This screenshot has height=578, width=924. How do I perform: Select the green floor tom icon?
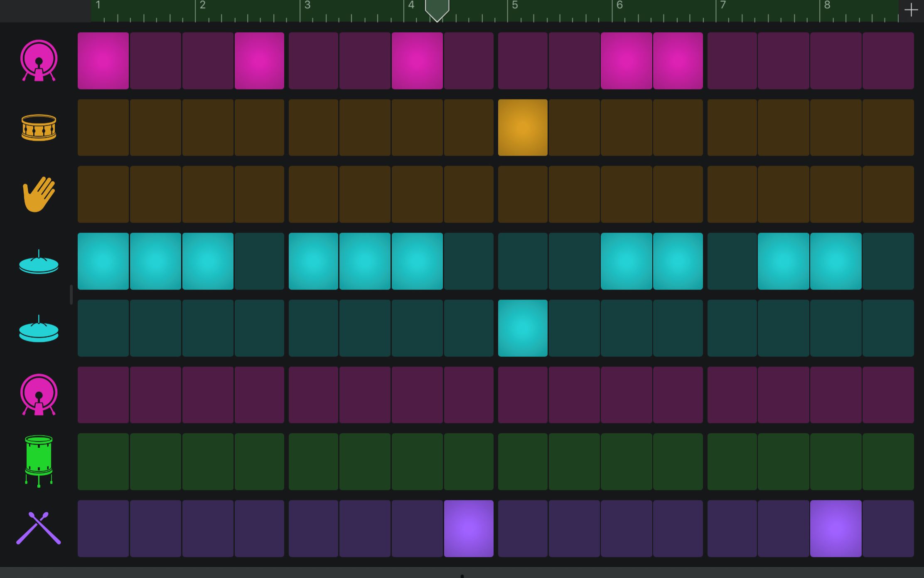click(39, 461)
